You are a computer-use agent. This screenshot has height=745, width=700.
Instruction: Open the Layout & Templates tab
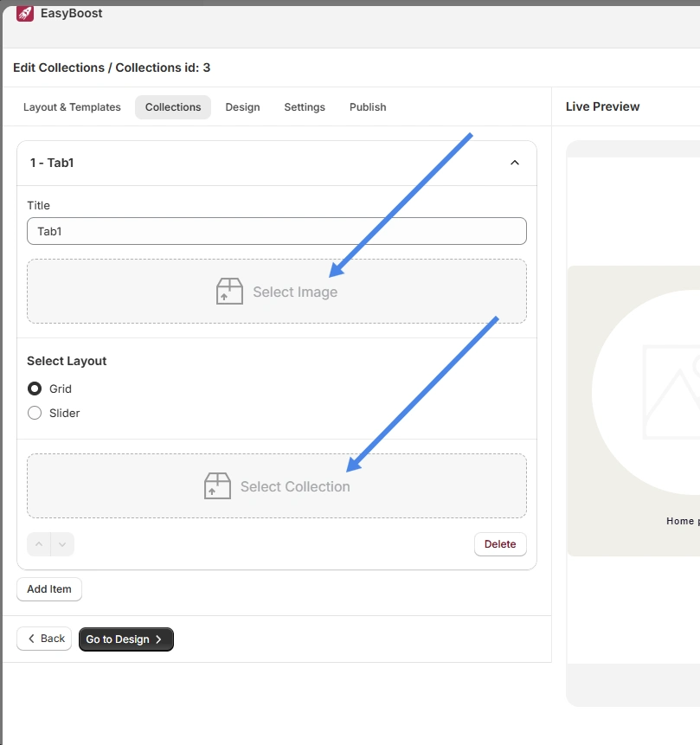pos(72,107)
